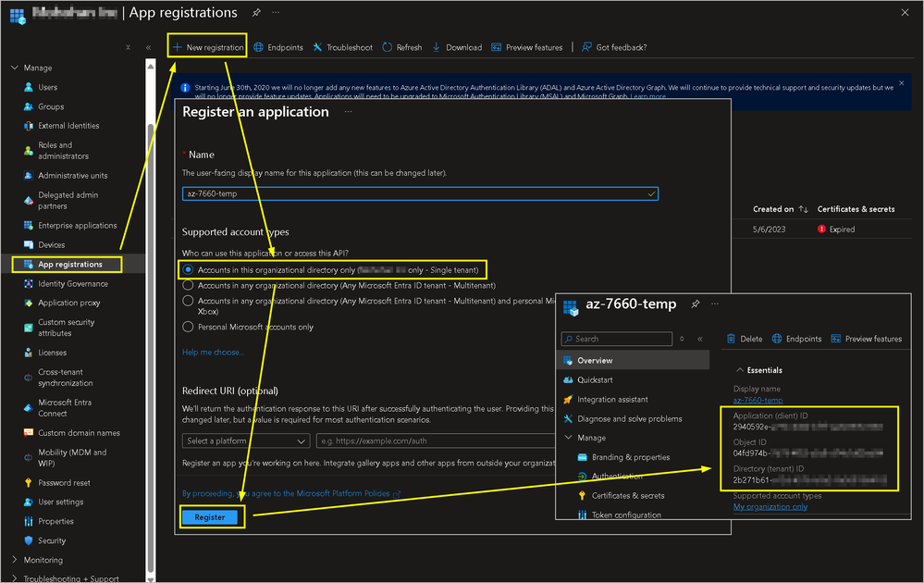The width and height of the screenshot is (924, 583).
Task: Pin the App registrations blade
Action: pos(256,12)
